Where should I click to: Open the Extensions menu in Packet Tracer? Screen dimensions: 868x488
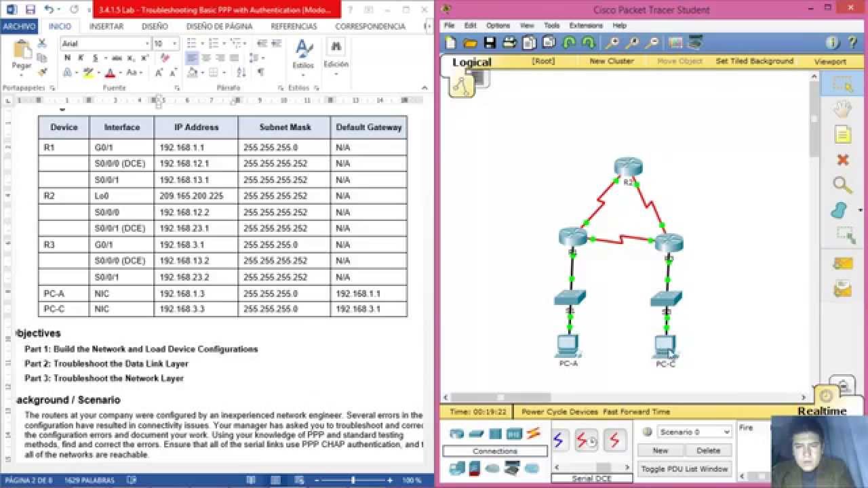[586, 26]
